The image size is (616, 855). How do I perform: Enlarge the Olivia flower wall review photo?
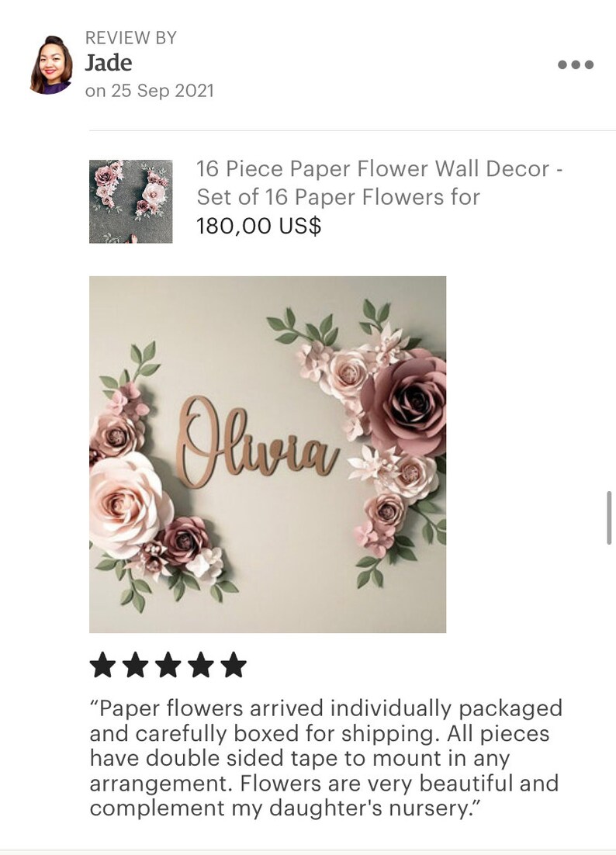coord(268,454)
